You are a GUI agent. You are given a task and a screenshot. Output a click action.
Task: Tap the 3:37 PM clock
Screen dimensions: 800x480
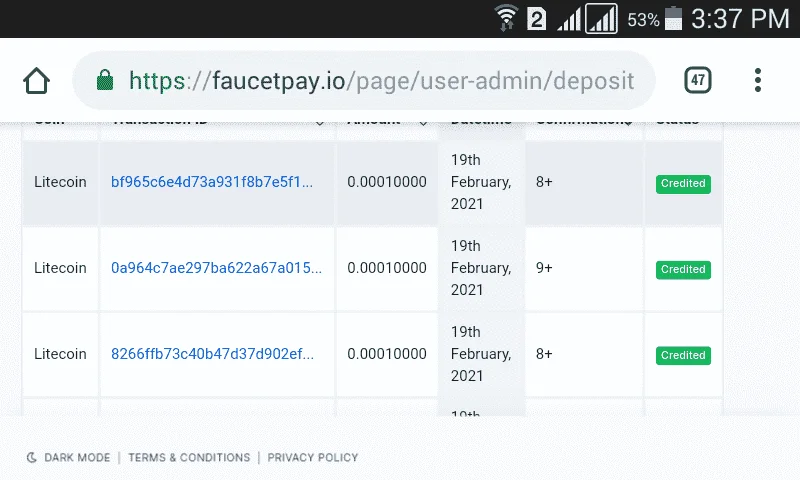click(740, 19)
